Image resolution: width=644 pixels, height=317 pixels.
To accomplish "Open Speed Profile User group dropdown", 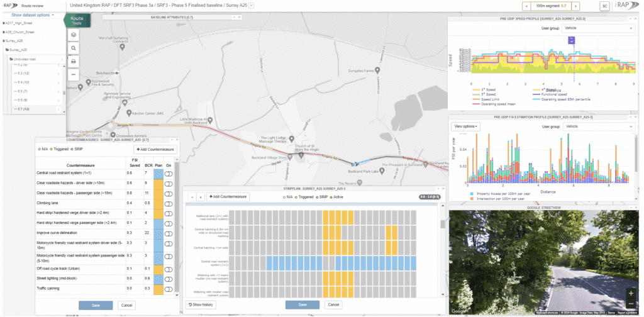I will pos(599,28).
